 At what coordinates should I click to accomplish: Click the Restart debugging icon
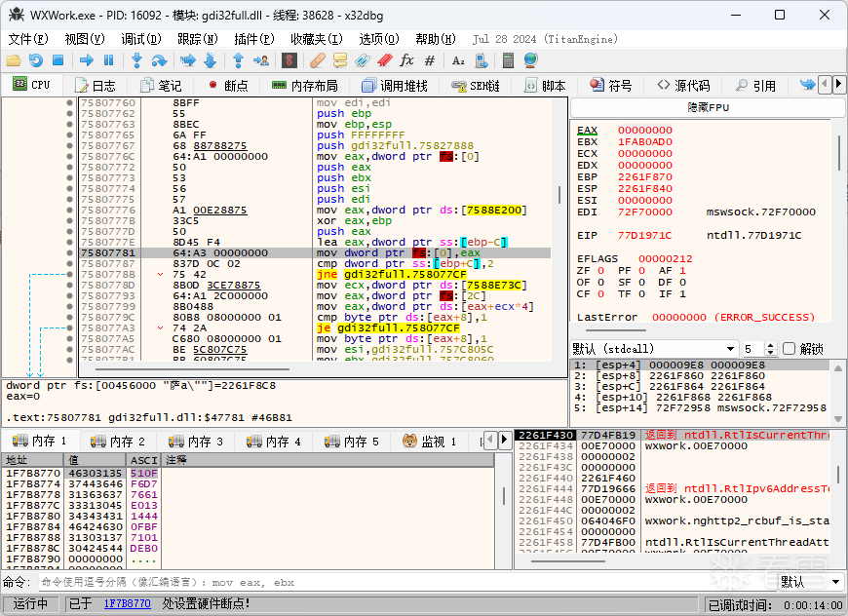pos(35,60)
